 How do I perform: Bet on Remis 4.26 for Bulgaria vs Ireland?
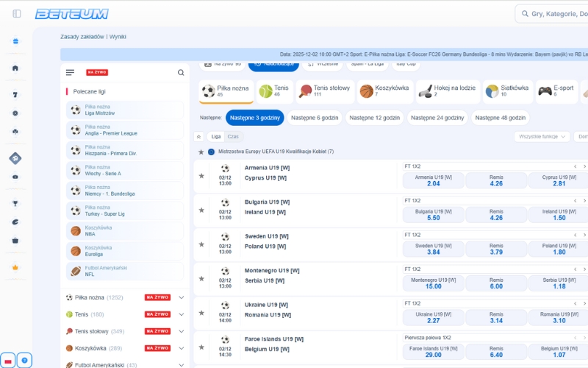coord(496,213)
